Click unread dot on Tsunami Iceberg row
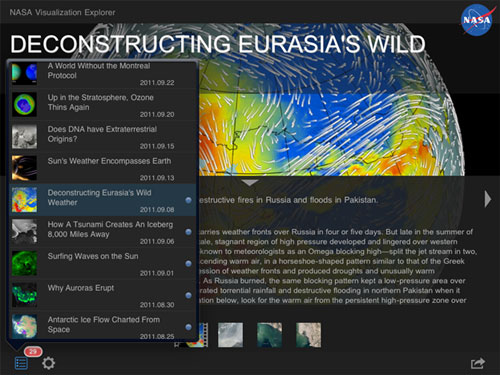 (188, 232)
